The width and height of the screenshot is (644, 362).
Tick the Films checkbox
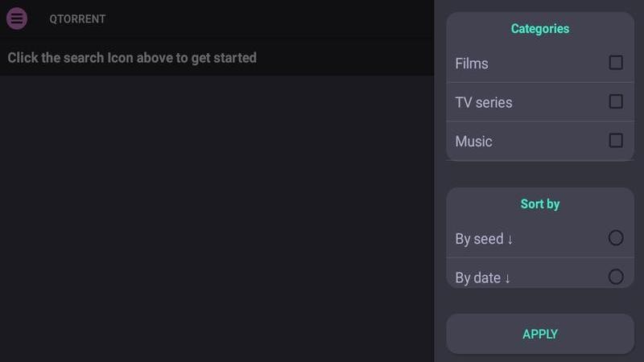click(616, 63)
